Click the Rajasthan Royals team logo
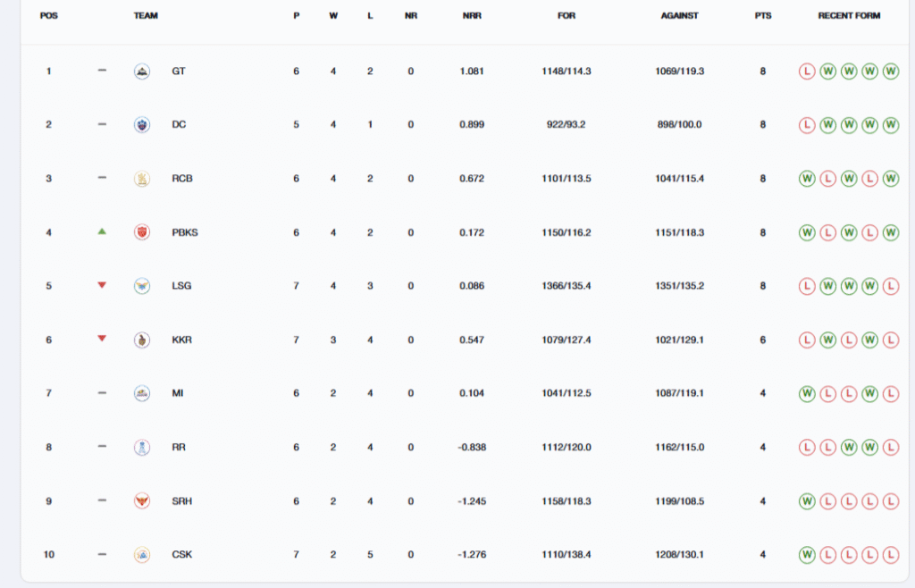The width and height of the screenshot is (915, 588). pos(141,447)
